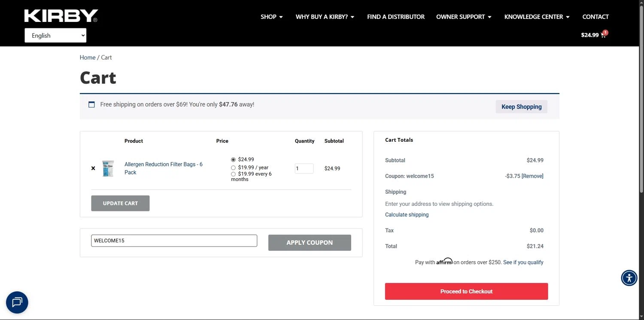Image resolution: width=644 pixels, height=320 pixels.
Task: Expand the KNOWLEDGE CENTER menu
Action: (537, 17)
